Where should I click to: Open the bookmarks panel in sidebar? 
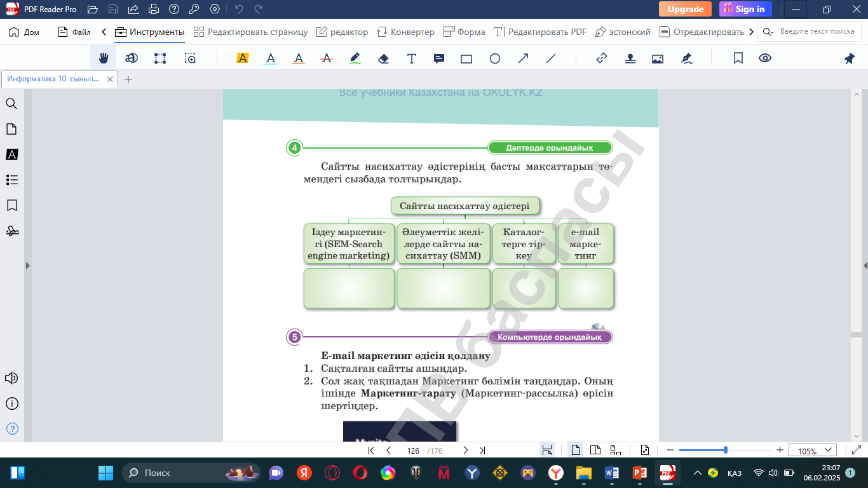(x=11, y=205)
